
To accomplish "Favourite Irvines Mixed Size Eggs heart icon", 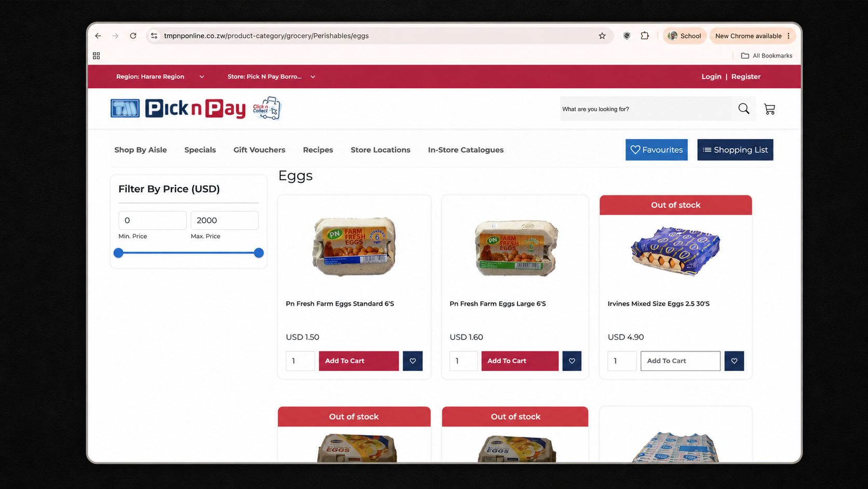I will click(734, 361).
